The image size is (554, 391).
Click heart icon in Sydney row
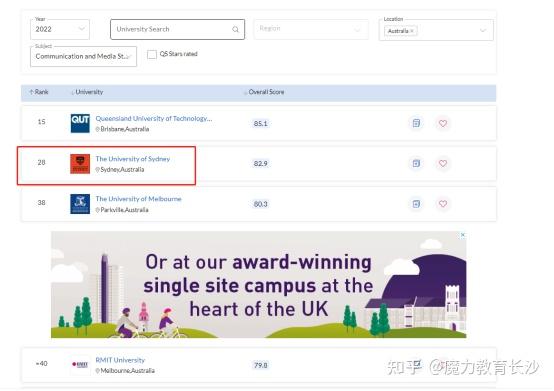pyautogui.click(x=443, y=164)
